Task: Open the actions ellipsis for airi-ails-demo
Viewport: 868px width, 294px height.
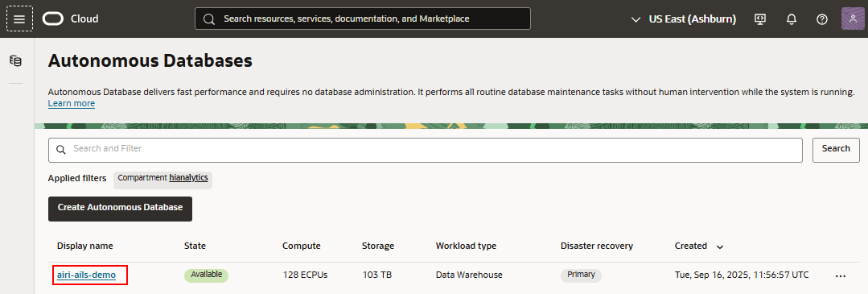Action: pyautogui.click(x=841, y=275)
